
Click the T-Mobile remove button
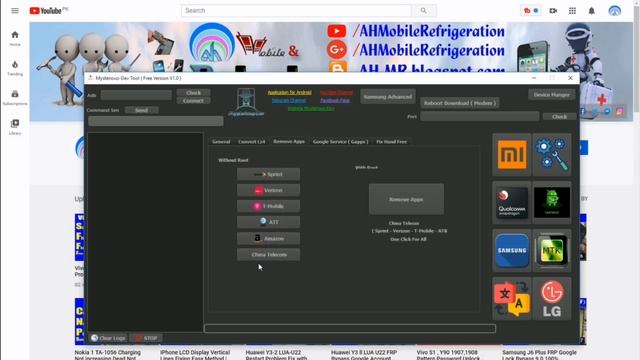(268, 206)
